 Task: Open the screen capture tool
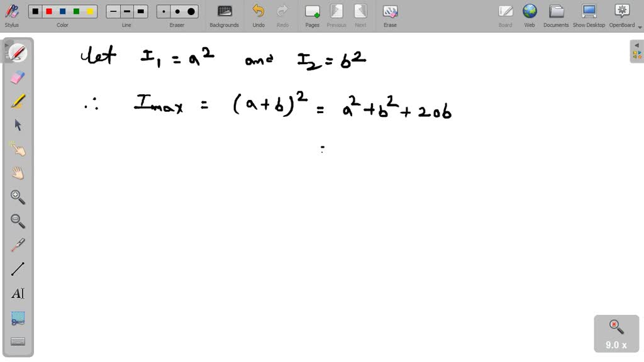tap(17, 317)
